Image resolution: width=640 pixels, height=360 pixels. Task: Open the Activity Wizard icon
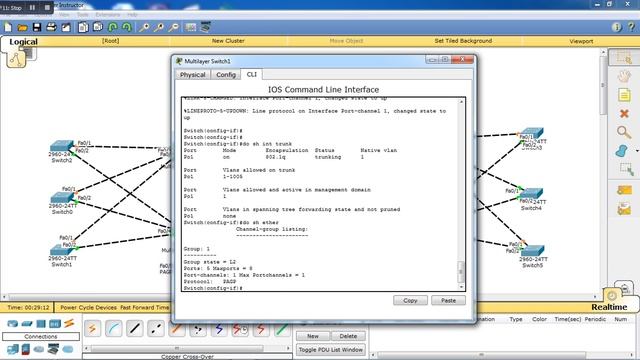coord(66,27)
